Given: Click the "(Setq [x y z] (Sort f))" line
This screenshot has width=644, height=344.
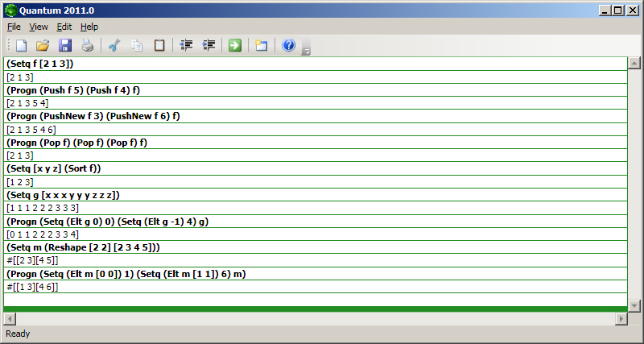Looking at the screenshot, I should [316, 168].
